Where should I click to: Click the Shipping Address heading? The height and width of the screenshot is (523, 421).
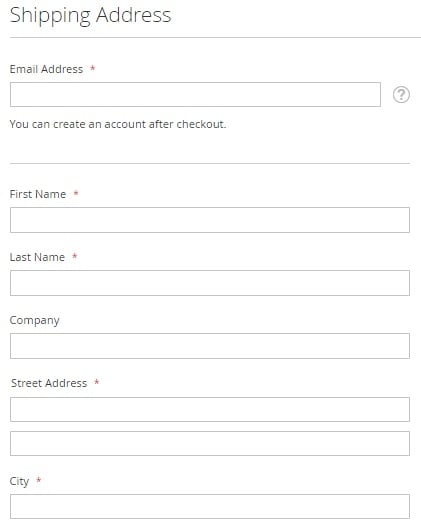click(90, 16)
